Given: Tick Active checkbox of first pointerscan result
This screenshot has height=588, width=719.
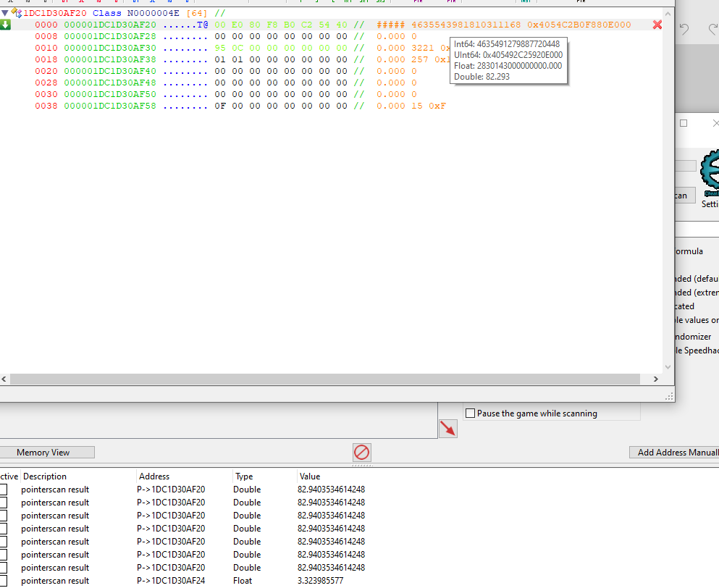Looking at the screenshot, I should pos(4,490).
